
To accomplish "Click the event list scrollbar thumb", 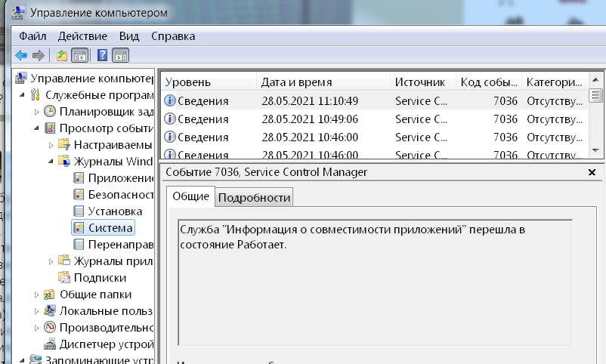I will click(595, 95).
